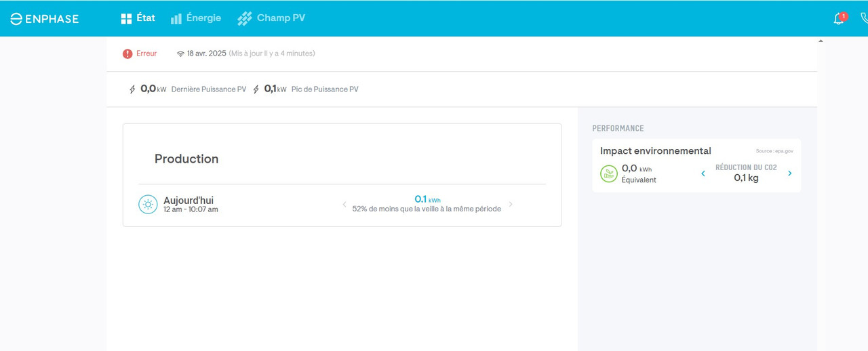The height and width of the screenshot is (351, 868).
Task: Click the 0.1 kWh production value
Action: 427,199
